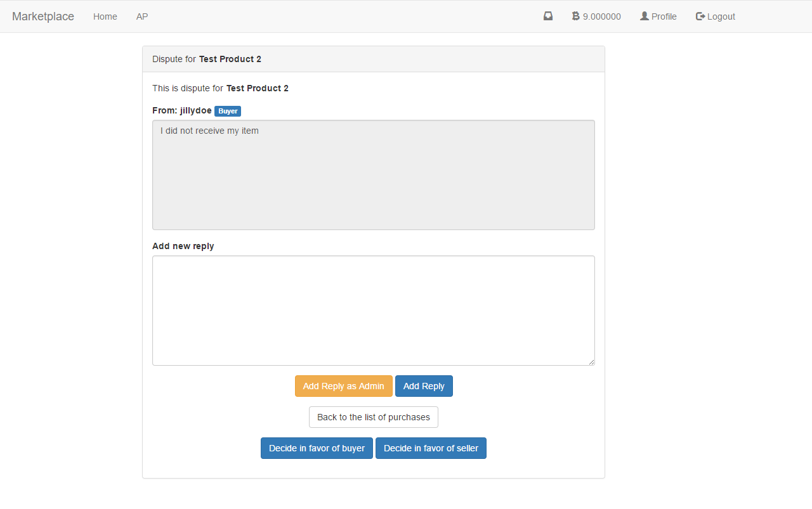
Task: Click the Bitcoin symbol icon
Action: (575, 16)
